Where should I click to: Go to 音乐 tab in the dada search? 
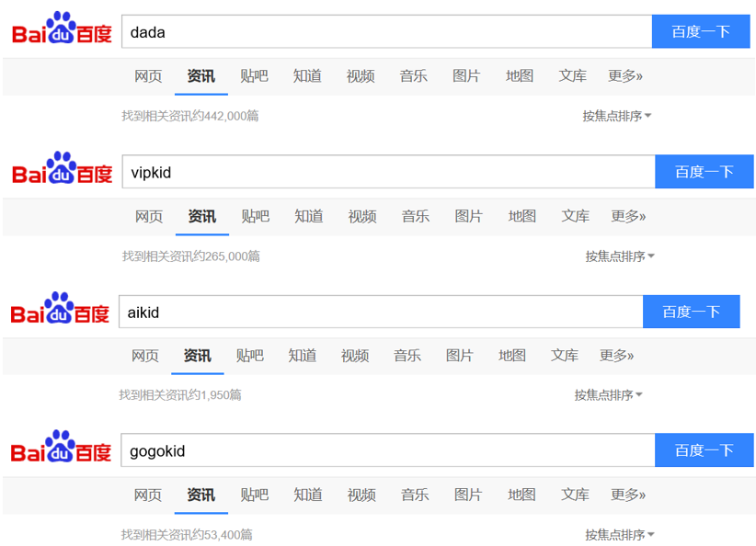pos(413,76)
